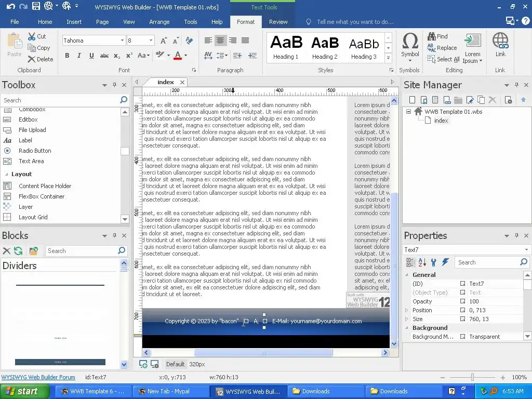Click Replace in Editing group

click(x=442, y=48)
